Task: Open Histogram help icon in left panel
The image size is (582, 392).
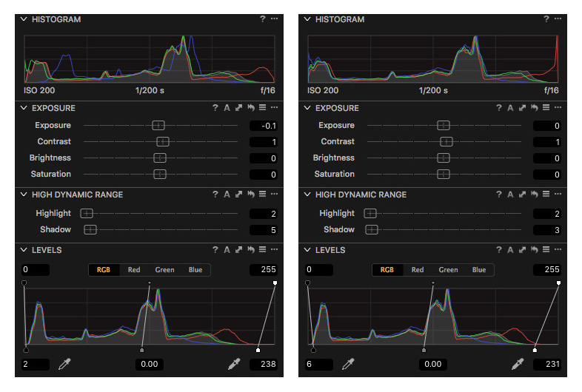Action: (262, 19)
